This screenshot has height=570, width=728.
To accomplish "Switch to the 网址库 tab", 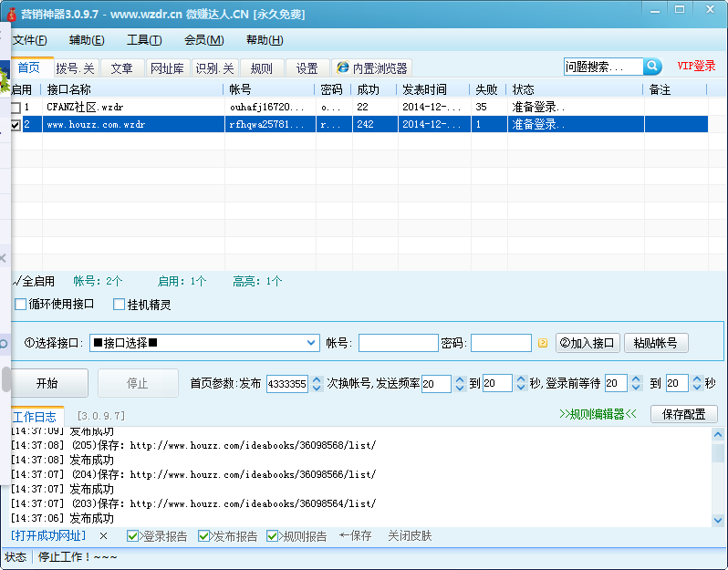I will tap(167, 68).
